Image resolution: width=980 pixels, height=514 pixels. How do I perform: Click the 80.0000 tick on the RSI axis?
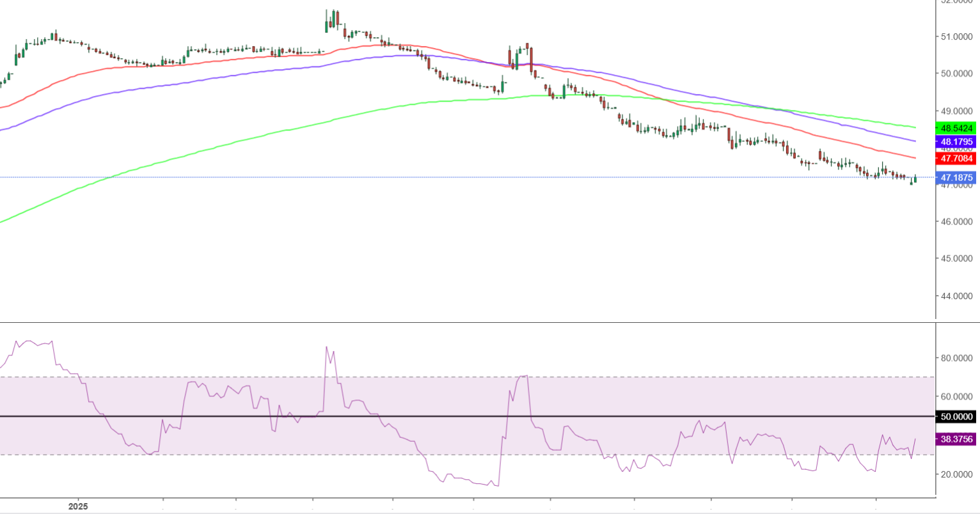tap(958, 358)
